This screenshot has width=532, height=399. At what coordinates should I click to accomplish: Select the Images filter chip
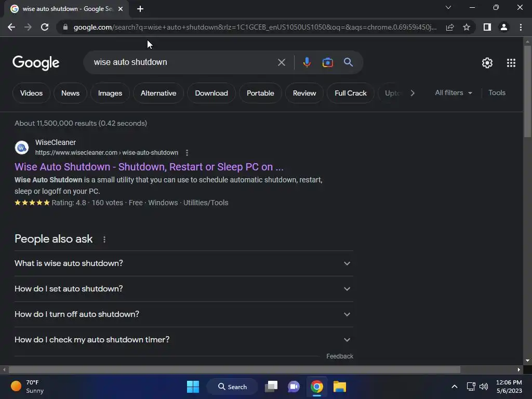[x=110, y=93]
